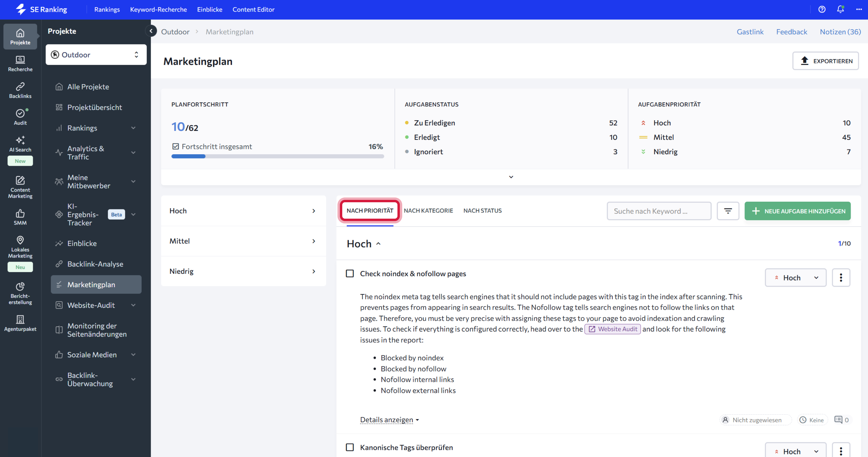Check the 'Check noindex & nofollow pages' checkbox
The width and height of the screenshot is (868, 457).
(350, 274)
